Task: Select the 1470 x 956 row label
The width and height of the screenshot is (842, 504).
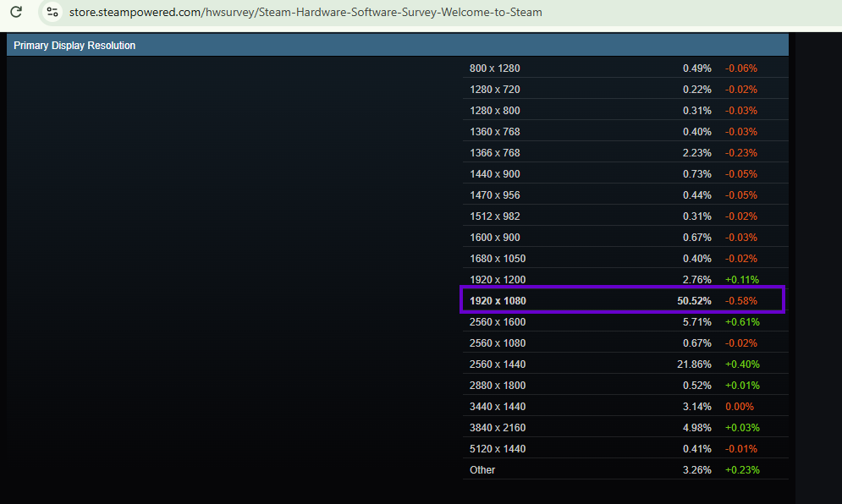Action: point(494,194)
